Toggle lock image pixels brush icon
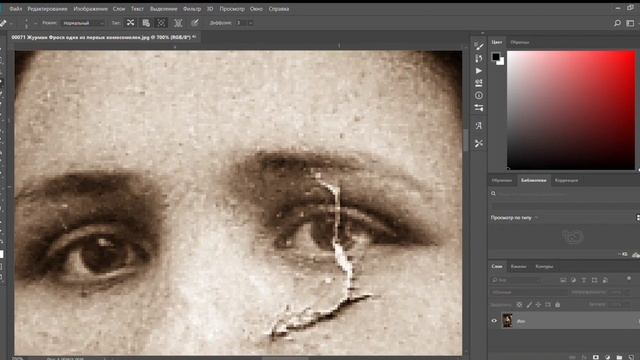 [529, 304]
